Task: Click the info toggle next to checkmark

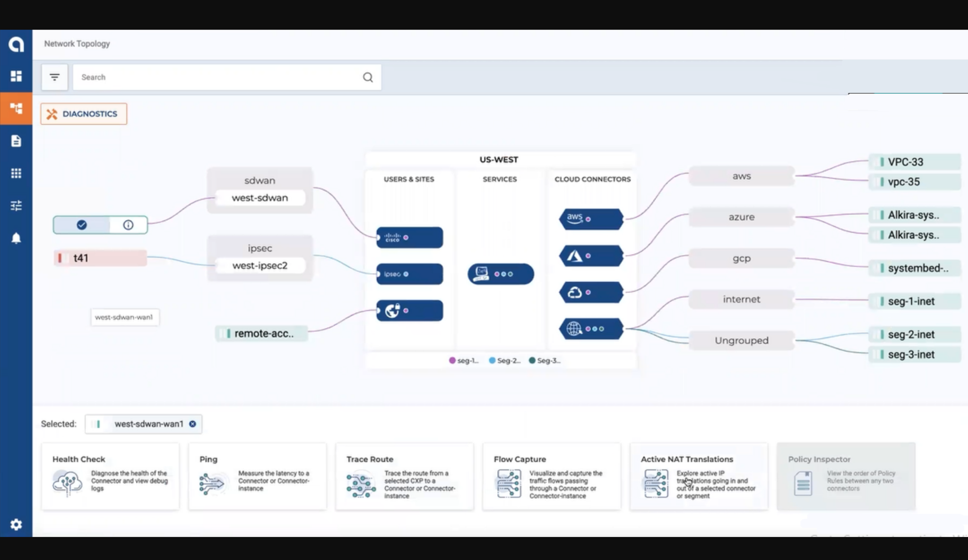Action: 128,225
